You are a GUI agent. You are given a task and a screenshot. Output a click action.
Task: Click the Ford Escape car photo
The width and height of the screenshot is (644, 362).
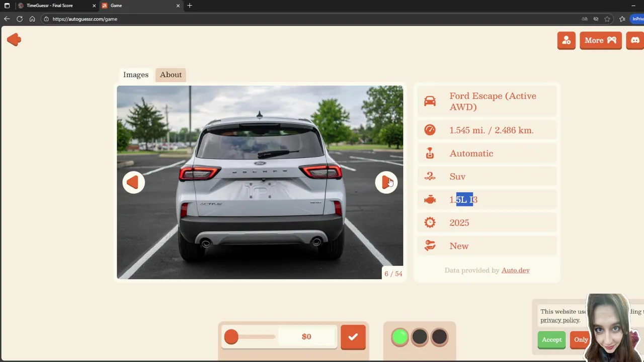tap(260, 182)
